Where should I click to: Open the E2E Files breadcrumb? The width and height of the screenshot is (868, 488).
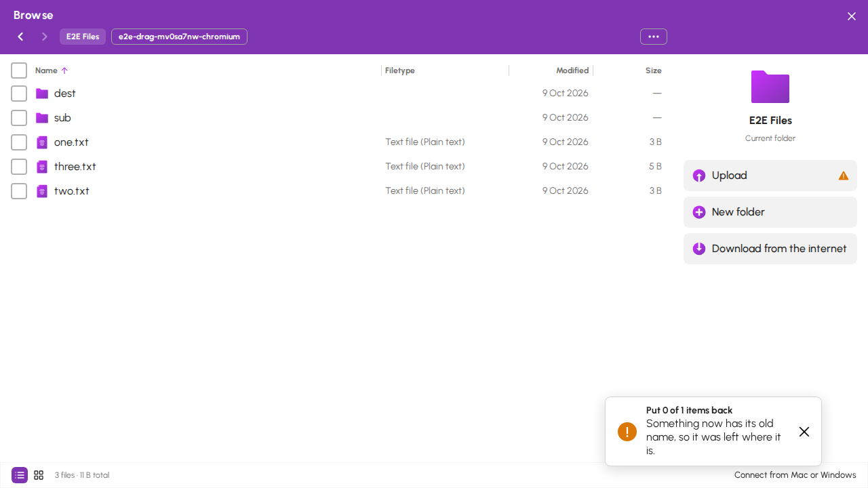[83, 37]
